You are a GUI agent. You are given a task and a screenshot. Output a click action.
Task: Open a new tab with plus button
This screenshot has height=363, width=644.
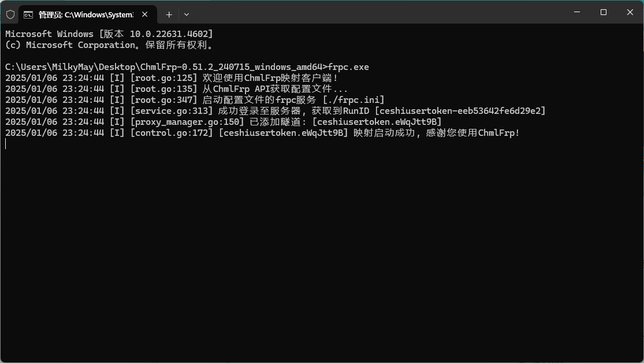(169, 14)
